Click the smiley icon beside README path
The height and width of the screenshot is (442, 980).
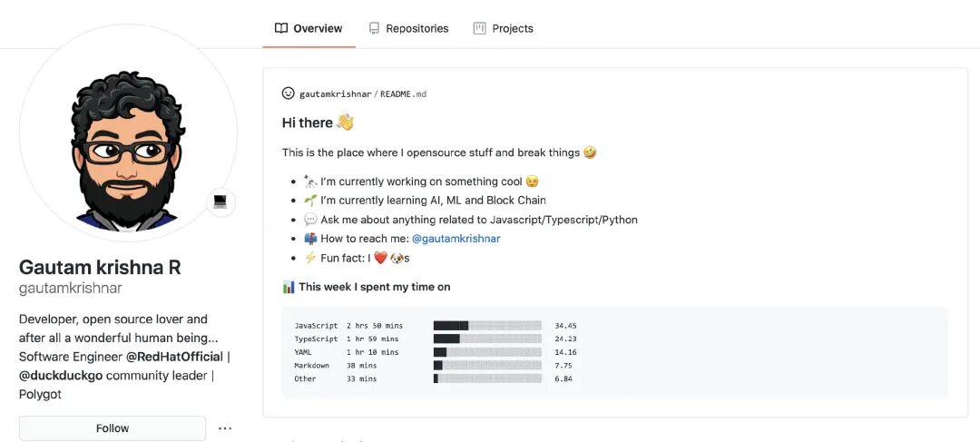pyautogui.click(x=289, y=93)
